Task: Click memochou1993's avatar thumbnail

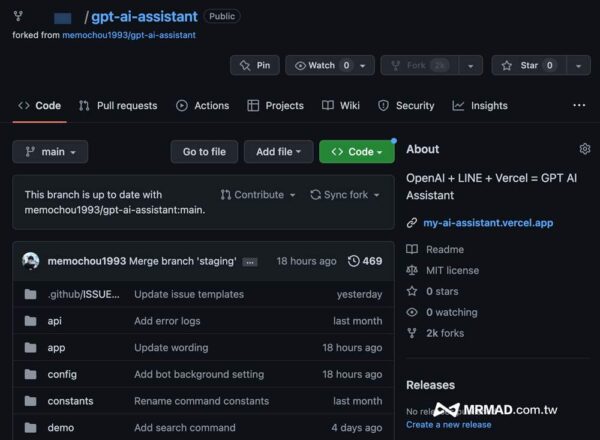Action: click(x=31, y=261)
